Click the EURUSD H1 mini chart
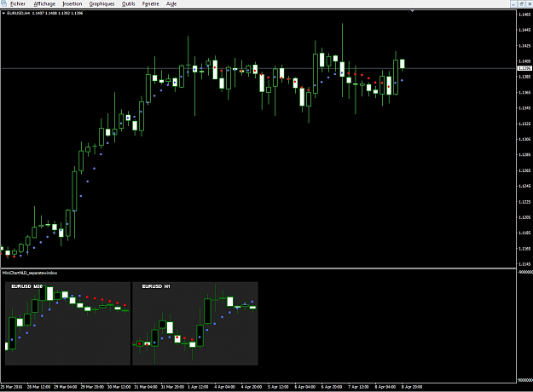Screen dimensions: 533x392 coord(195,323)
